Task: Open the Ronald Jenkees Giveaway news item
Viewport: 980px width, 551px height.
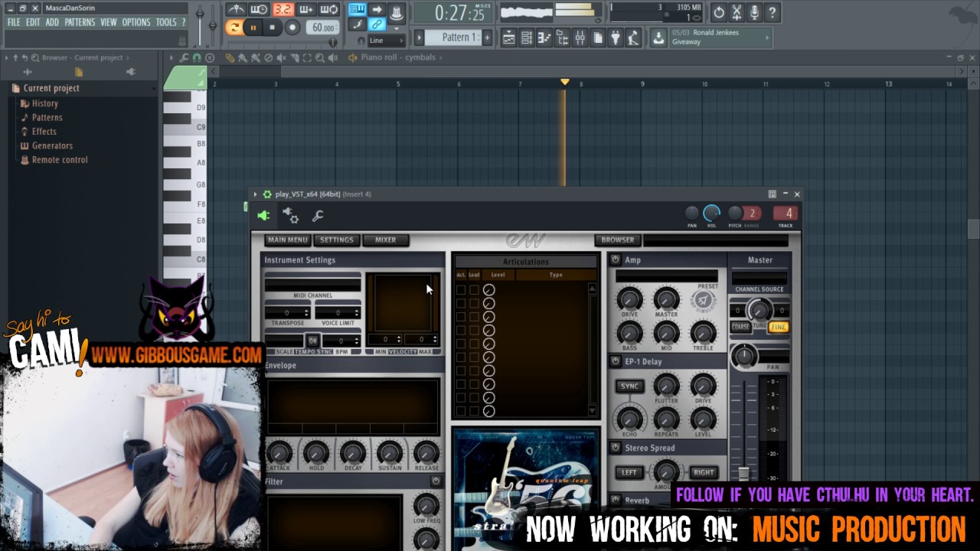Action: coord(720,37)
